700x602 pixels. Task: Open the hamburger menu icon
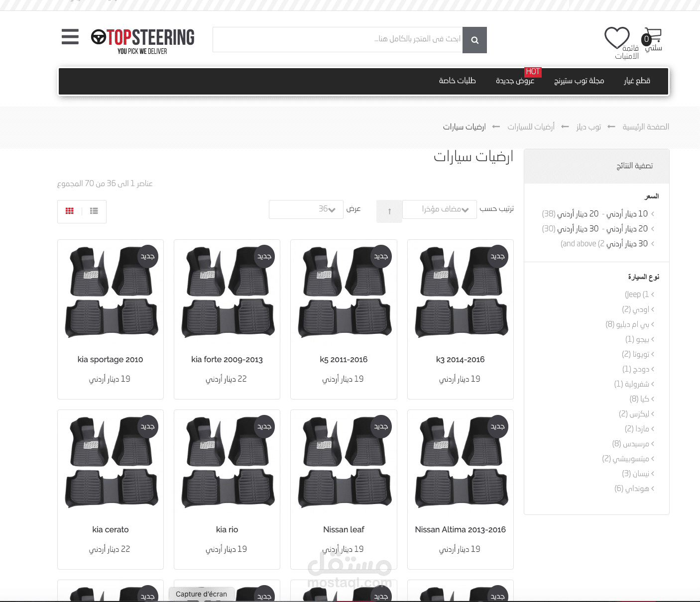point(70,37)
